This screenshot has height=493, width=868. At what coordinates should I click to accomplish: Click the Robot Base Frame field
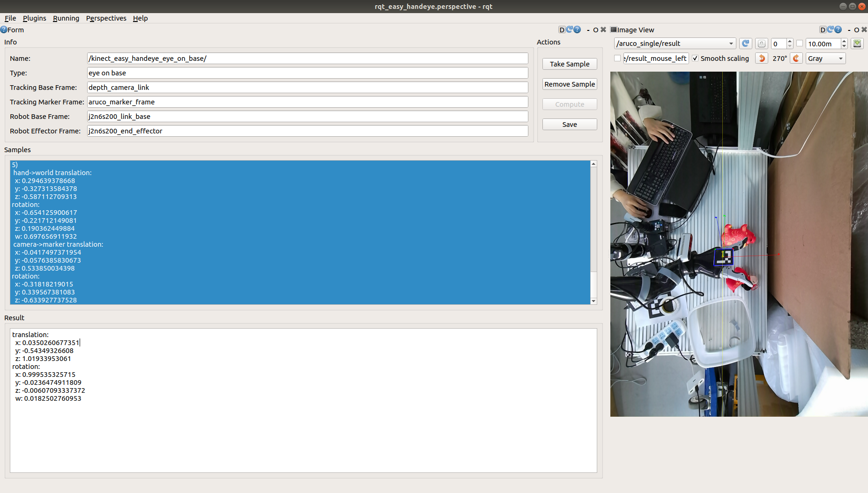point(307,117)
